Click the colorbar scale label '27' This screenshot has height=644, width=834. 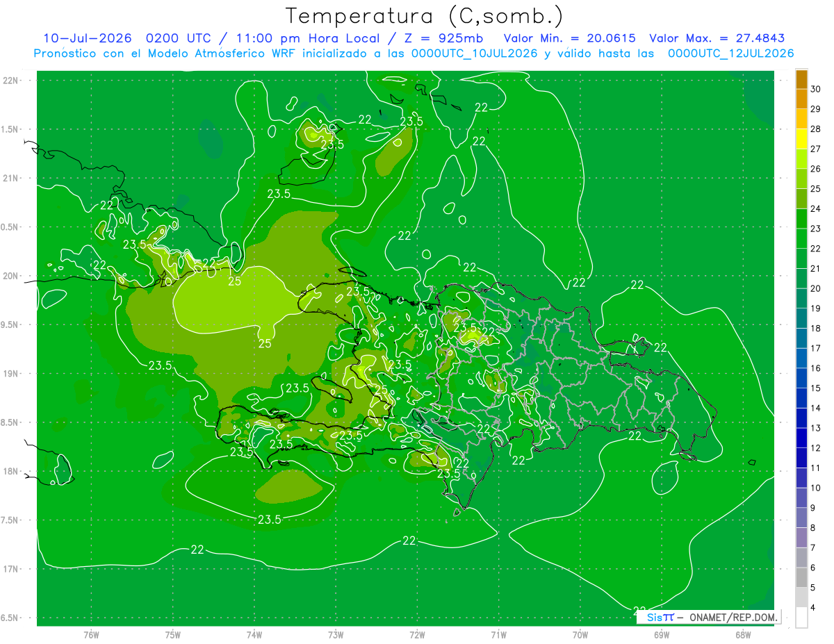[x=815, y=149]
